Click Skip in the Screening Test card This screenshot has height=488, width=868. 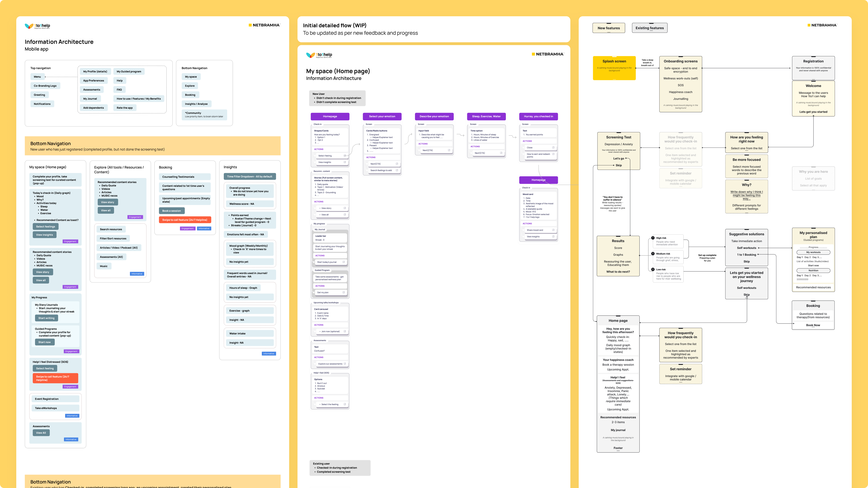(x=619, y=165)
